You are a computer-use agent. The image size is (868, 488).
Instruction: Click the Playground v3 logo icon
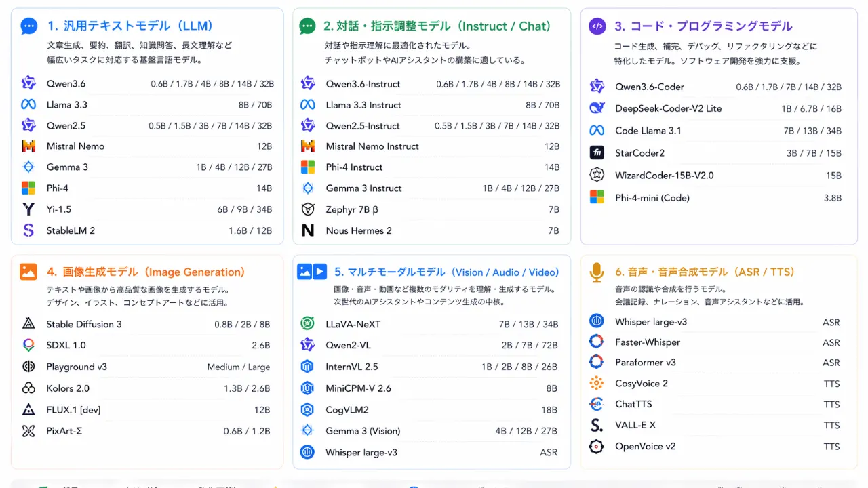pos(28,367)
